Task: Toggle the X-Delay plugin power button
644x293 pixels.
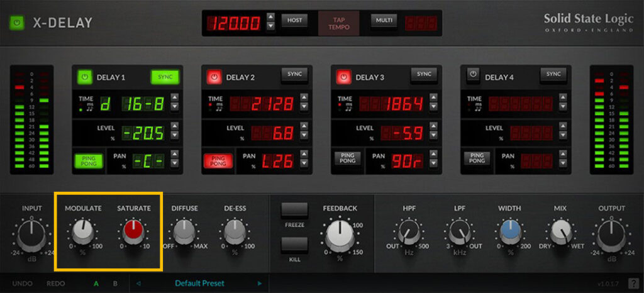Action: pos(17,23)
